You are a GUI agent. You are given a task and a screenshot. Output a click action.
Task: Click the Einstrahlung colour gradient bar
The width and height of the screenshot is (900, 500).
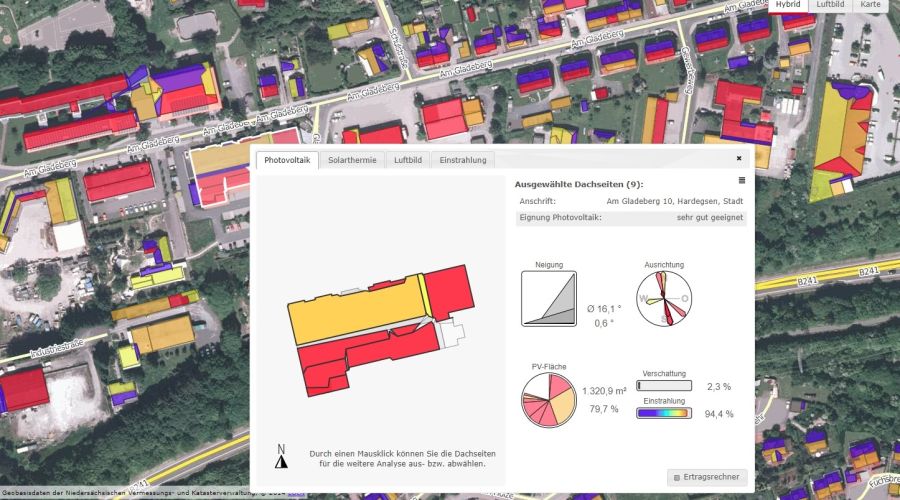(664, 413)
